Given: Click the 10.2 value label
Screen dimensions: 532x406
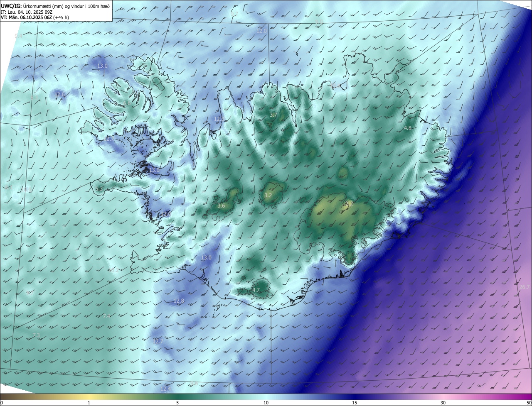Looking at the screenshot, I should (113, 270).
